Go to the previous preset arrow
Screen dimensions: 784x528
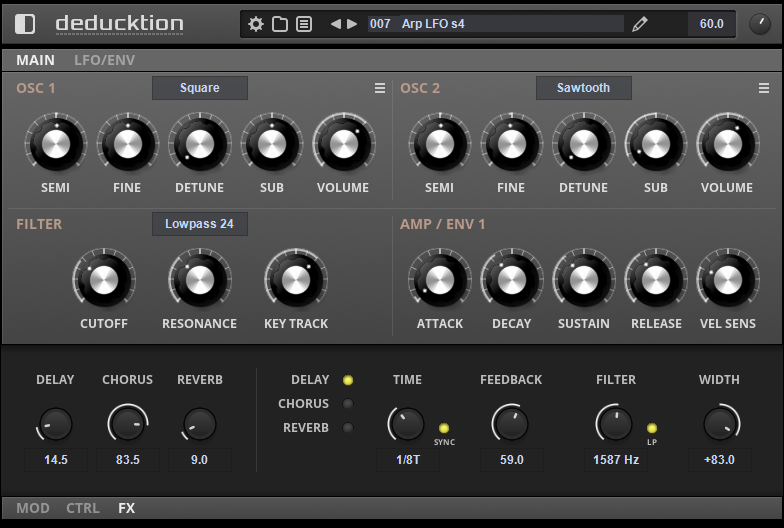(x=336, y=24)
